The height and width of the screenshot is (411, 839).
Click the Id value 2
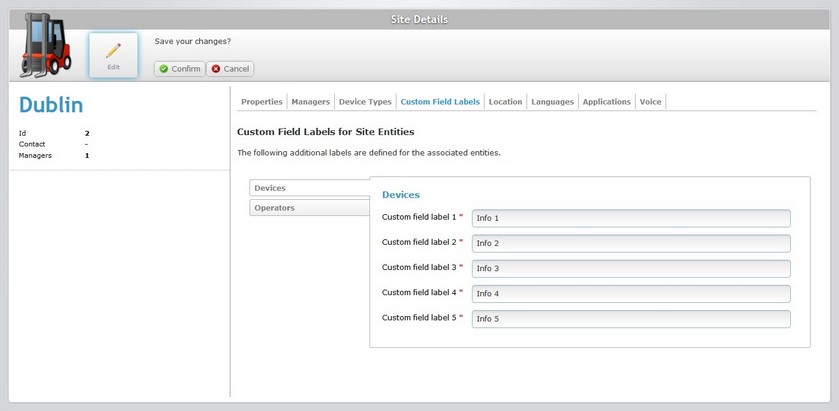pos(87,133)
